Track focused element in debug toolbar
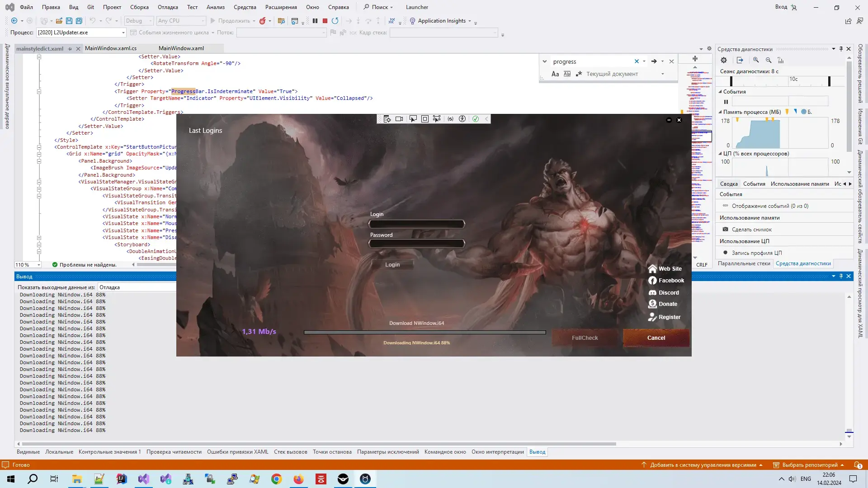The width and height of the screenshot is (868, 488). click(x=437, y=119)
